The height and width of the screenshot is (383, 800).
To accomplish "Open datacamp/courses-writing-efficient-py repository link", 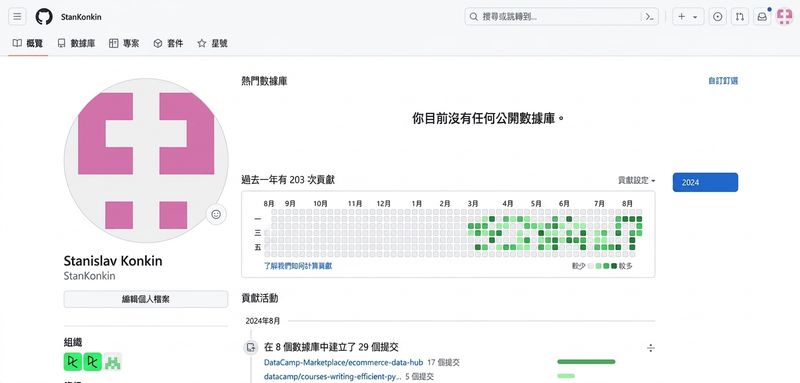I will [x=332, y=376].
